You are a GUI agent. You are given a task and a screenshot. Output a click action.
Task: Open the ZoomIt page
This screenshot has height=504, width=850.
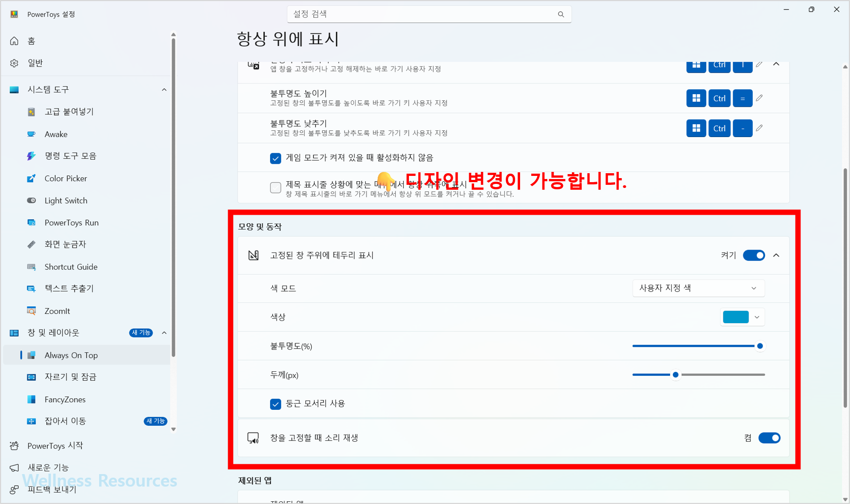point(87,311)
